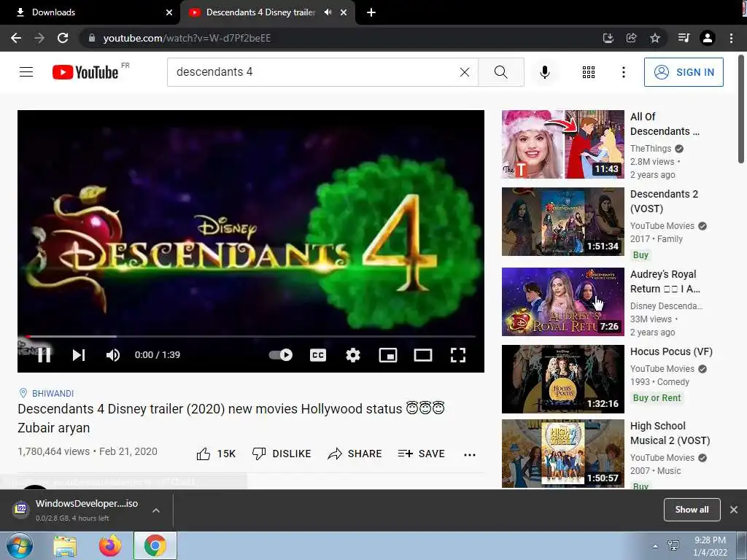Viewport: 747px width, 560px height.
Task: Open File Explorer from the taskbar
Action: (x=65, y=545)
